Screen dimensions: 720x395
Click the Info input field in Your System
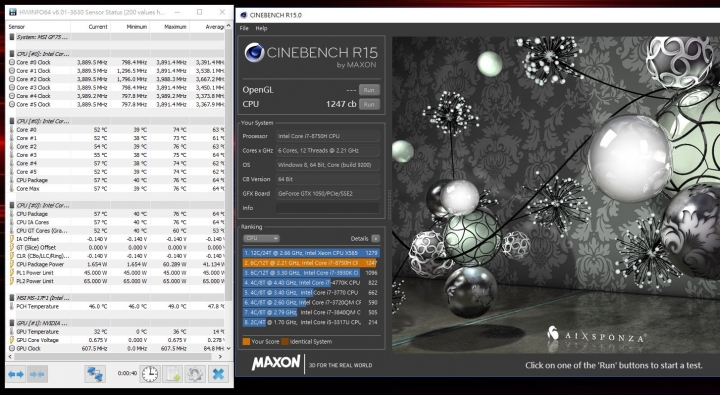[x=328, y=208]
